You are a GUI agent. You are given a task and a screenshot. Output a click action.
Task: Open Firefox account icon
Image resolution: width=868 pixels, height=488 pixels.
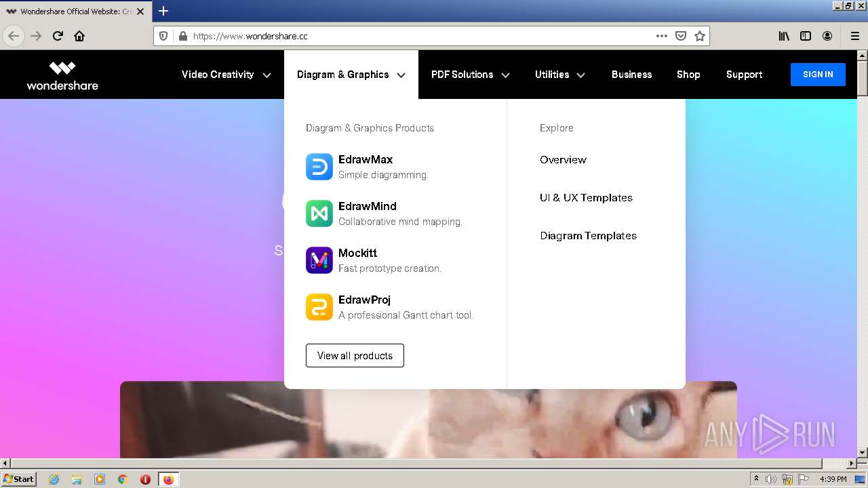pos(827,36)
